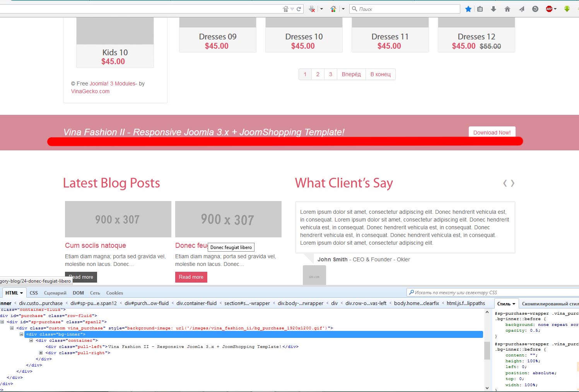579x392 pixels.
Task: Switch to the DOM panel tab
Action: (x=78, y=293)
